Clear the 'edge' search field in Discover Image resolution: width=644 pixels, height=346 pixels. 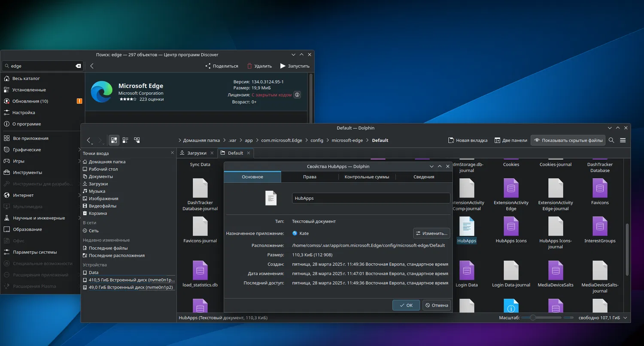tap(78, 66)
